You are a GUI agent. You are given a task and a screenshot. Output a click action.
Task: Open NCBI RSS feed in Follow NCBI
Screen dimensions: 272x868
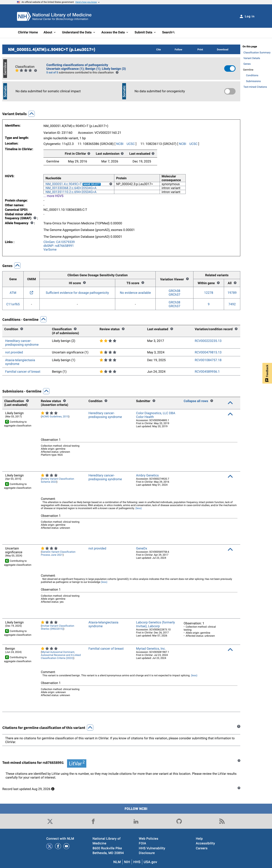point(222,821)
